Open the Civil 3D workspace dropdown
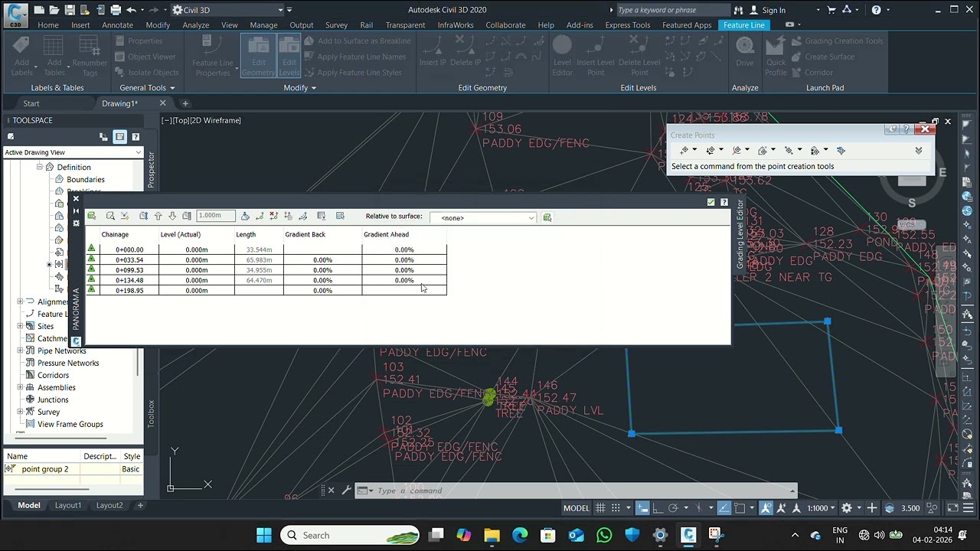Viewport: 980px width, 551px height. pos(228,10)
